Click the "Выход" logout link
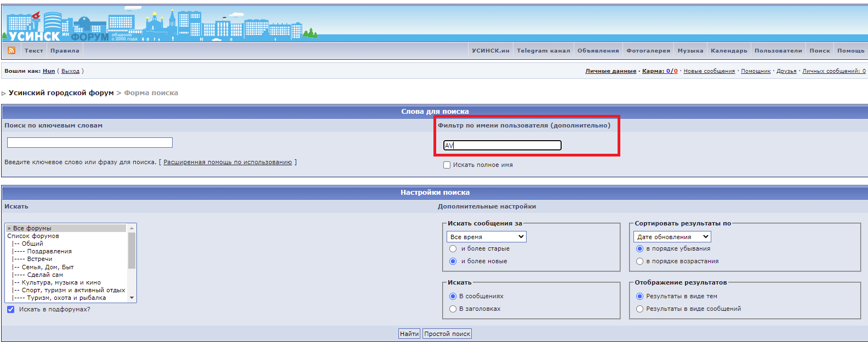 70,71
